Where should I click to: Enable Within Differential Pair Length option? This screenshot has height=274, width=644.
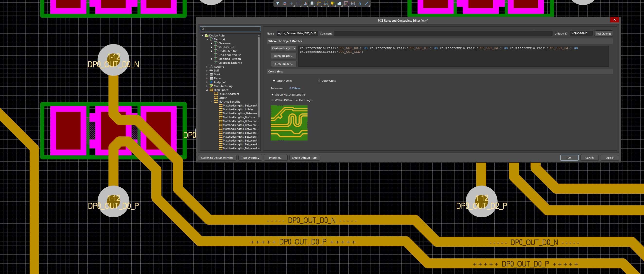pos(272,100)
